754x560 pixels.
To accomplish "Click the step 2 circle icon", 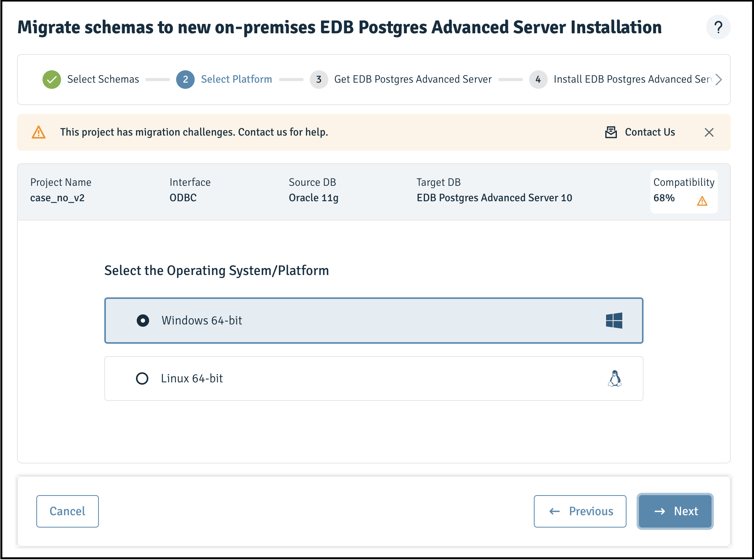I will (185, 80).
